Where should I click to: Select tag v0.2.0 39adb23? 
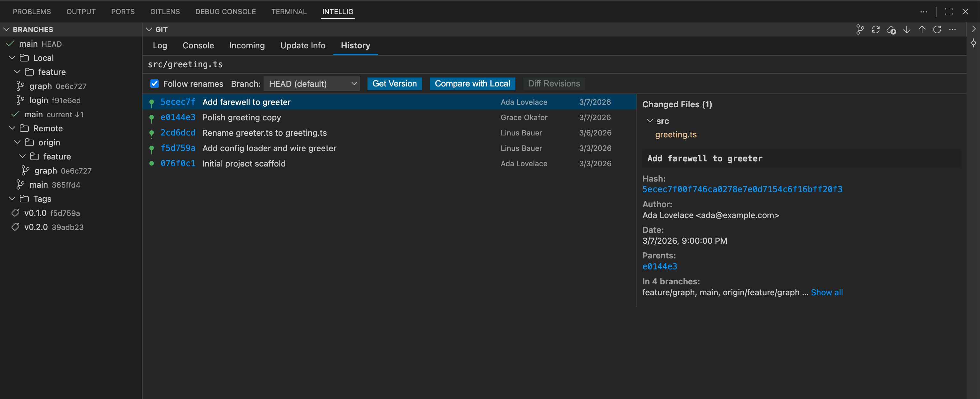click(71, 227)
